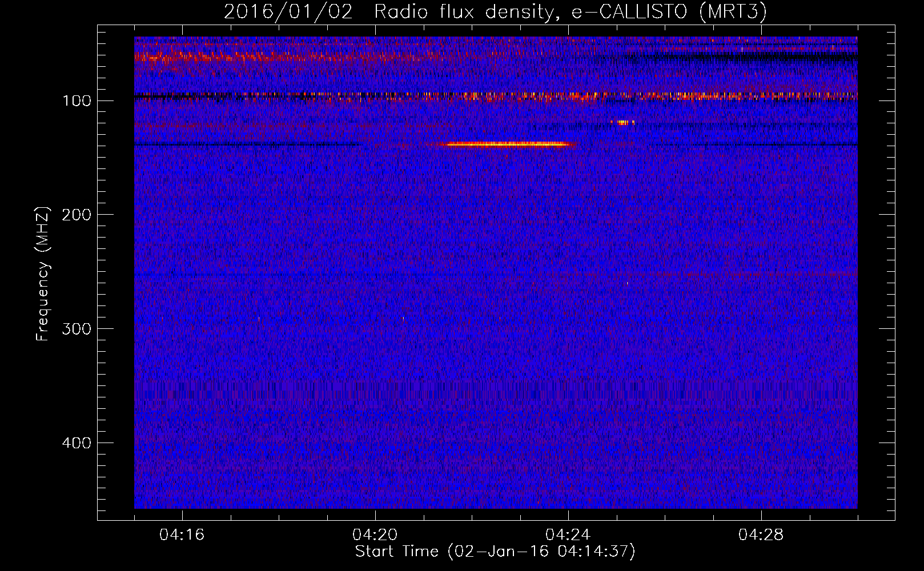The width and height of the screenshot is (924, 571).
Task: Click the 04:28 time tick label
Action: point(761,535)
